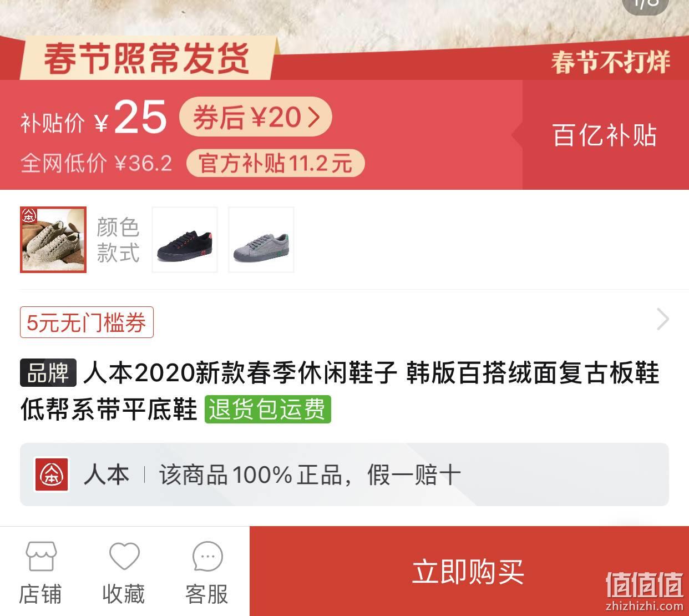Open the 券后¥20 coupon price pill
The image size is (689, 616).
coord(256,117)
